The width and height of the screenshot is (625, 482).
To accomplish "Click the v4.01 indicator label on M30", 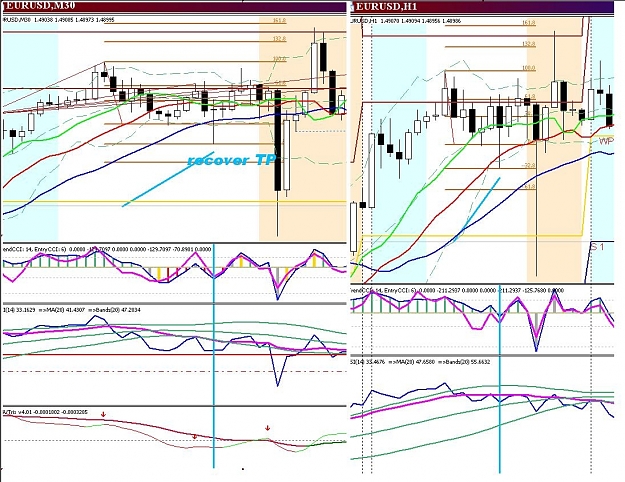I will point(47,412).
